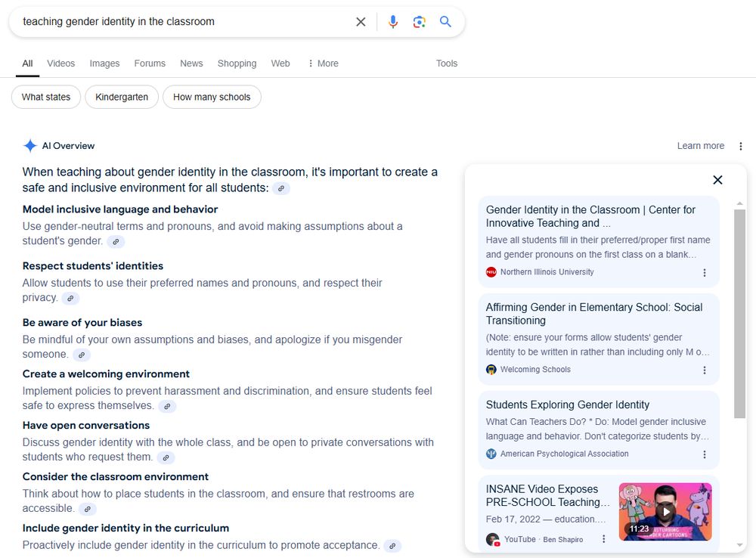The width and height of the screenshot is (756, 558).
Task: Switch to the News tab
Action: (191, 64)
